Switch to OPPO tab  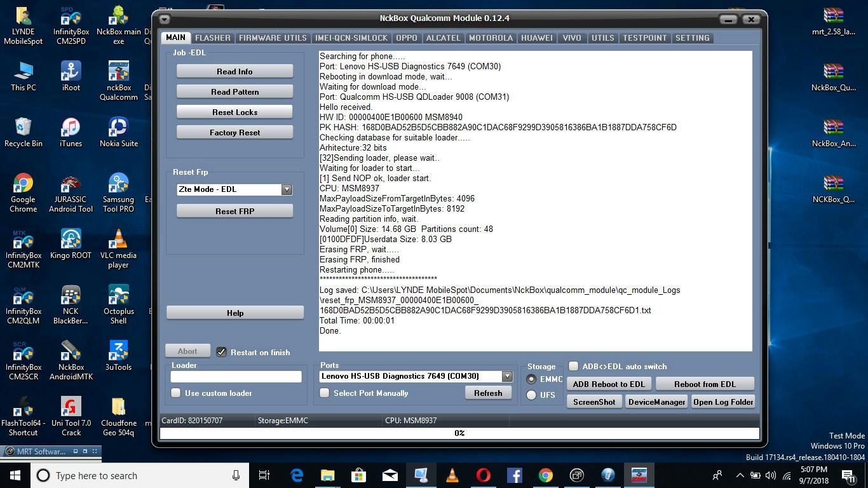point(407,38)
